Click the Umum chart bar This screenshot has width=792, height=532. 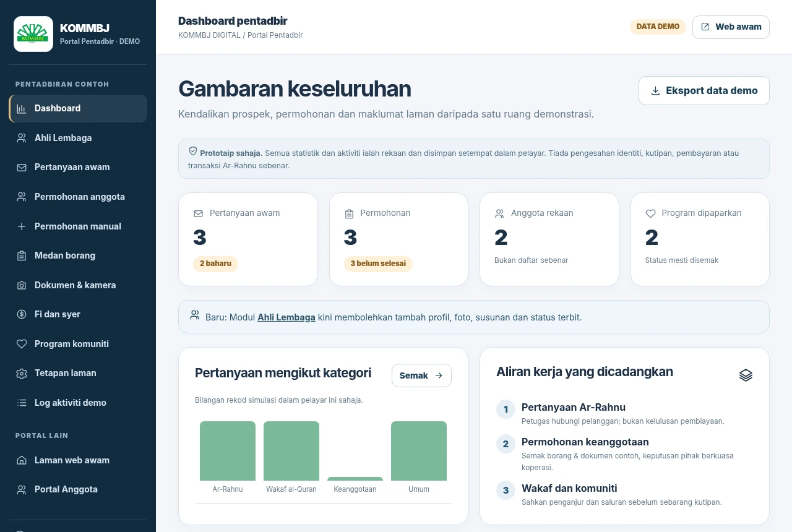[419, 451]
